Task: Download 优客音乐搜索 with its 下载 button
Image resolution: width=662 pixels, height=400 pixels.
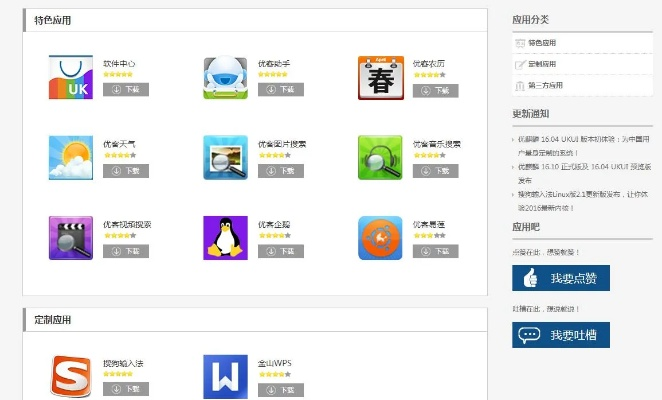Action: point(436,171)
